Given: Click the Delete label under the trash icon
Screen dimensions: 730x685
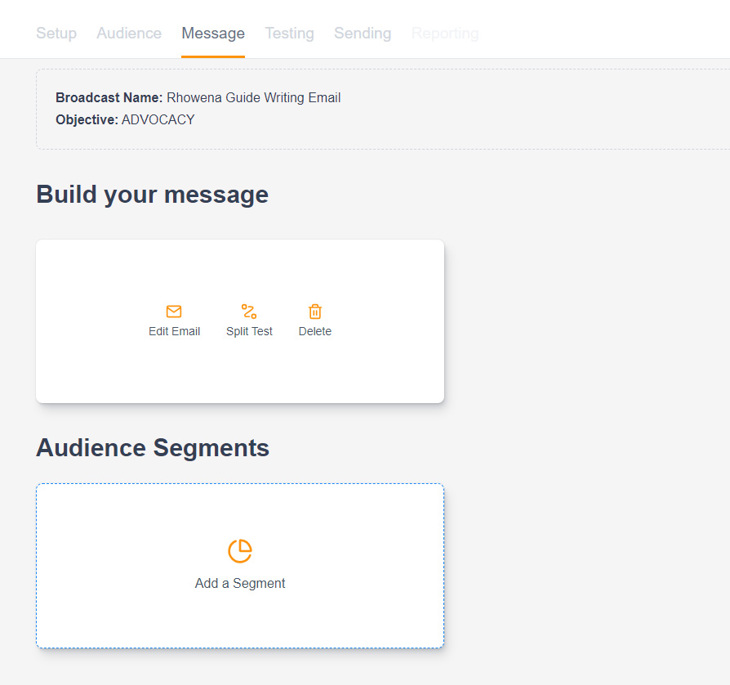Looking at the screenshot, I should pyautogui.click(x=315, y=331).
